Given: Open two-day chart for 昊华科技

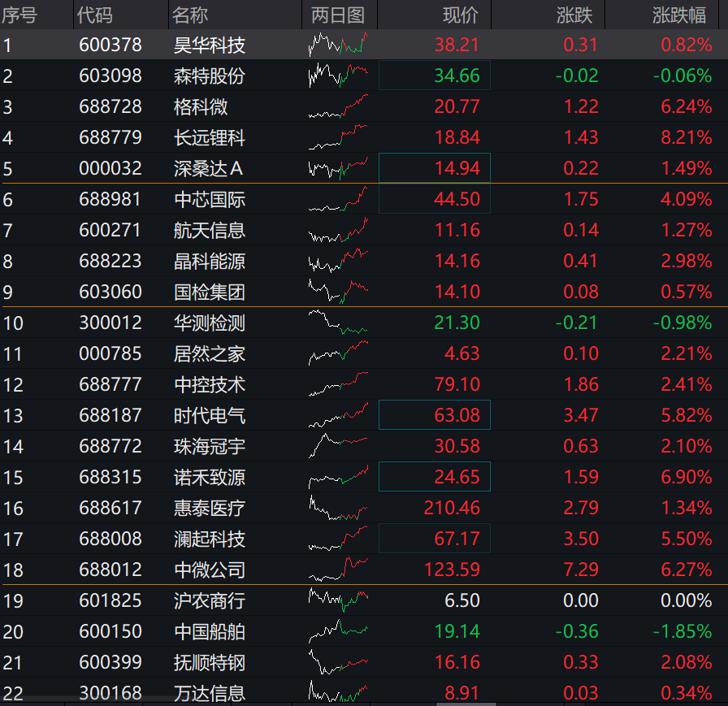Looking at the screenshot, I should [338, 45].
